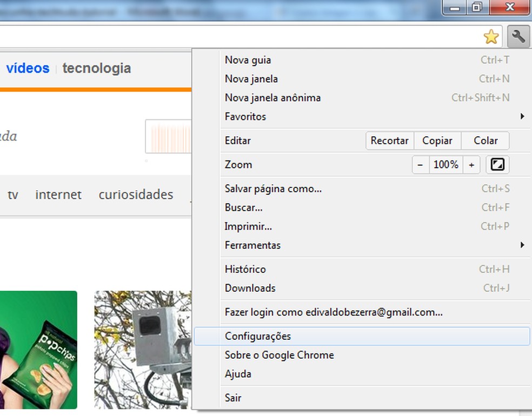532x416 pixels.
Task: Click the Recortar button
Action: pos(389,140)
